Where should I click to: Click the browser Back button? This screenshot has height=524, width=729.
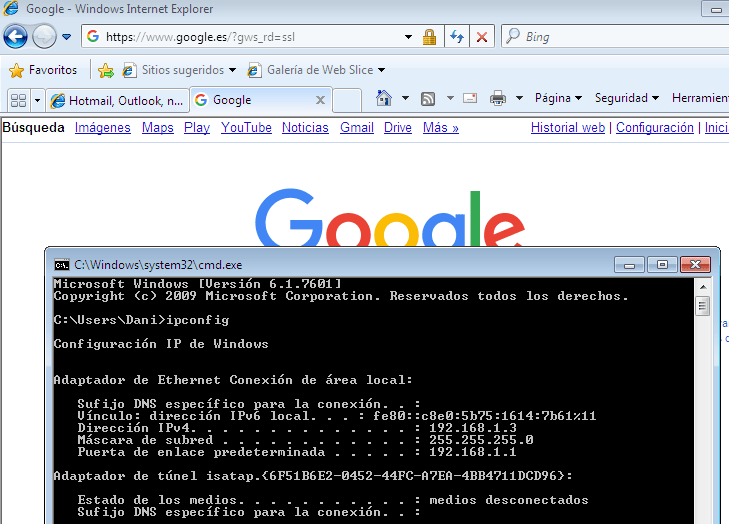[15, 37]
